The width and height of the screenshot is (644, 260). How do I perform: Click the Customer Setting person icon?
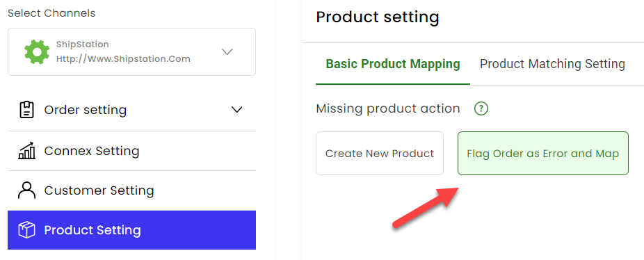pyautogui.click(x=27, y=190)
